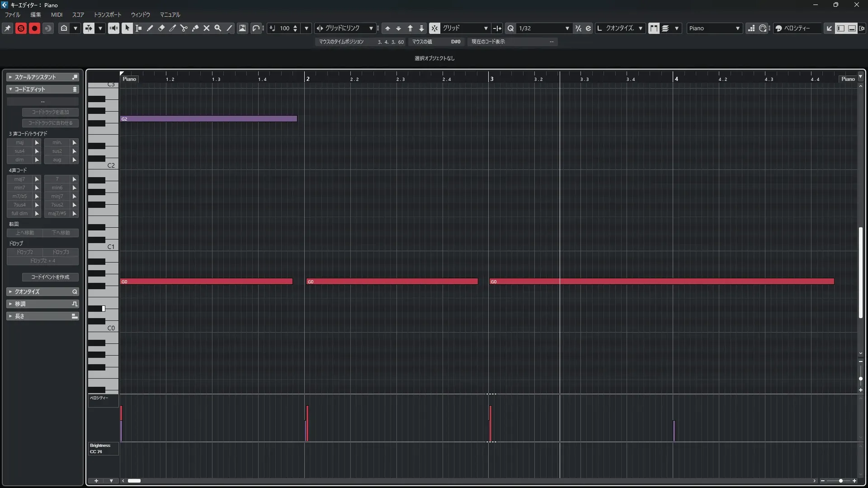The height and width of the screenshot is (488, 868).
Task: Toggle the Solo editor button
Action: 21,28
